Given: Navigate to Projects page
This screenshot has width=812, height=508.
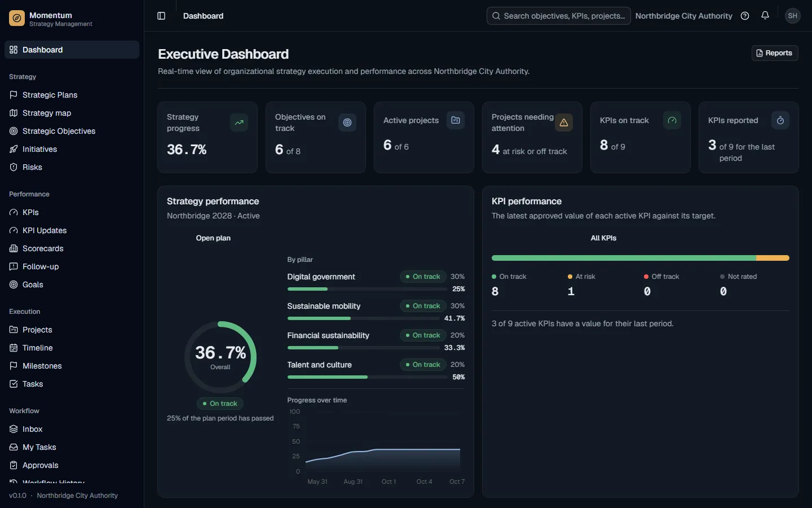Looking at the screenshot, I should point(72,330).
